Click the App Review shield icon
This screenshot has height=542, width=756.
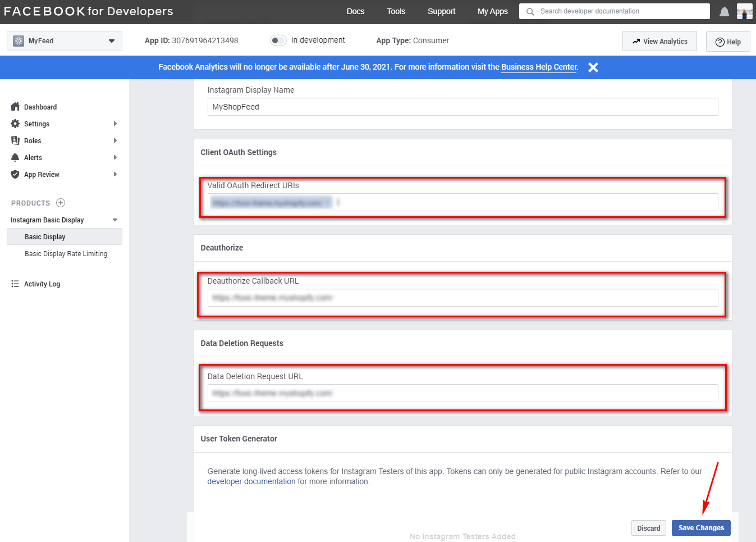coord(15,175)
